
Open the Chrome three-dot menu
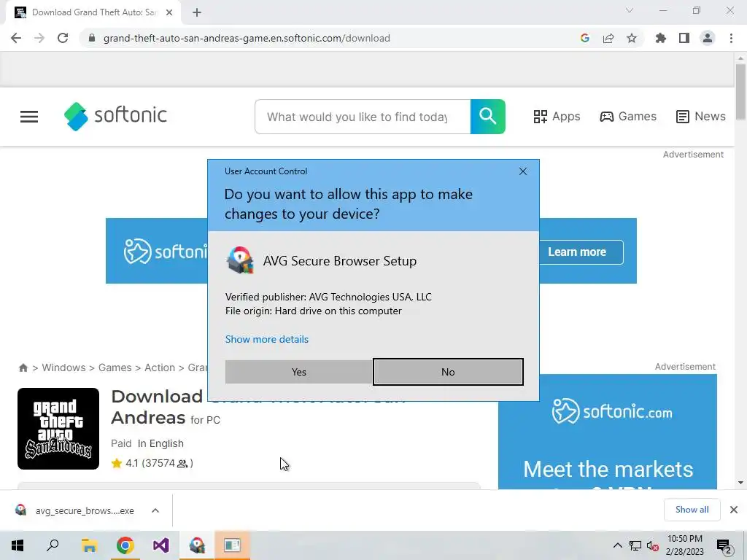(x=731, y=38)
